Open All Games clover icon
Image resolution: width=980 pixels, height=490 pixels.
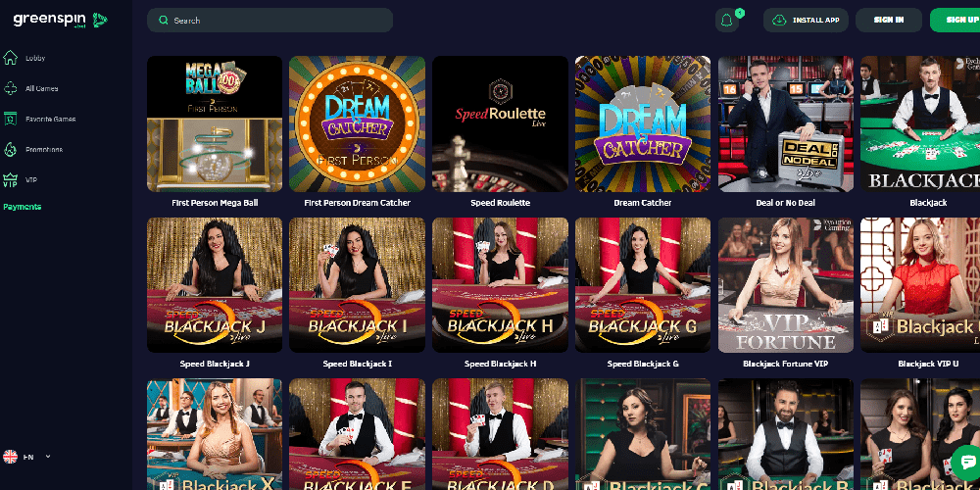[x=10, y=89]
